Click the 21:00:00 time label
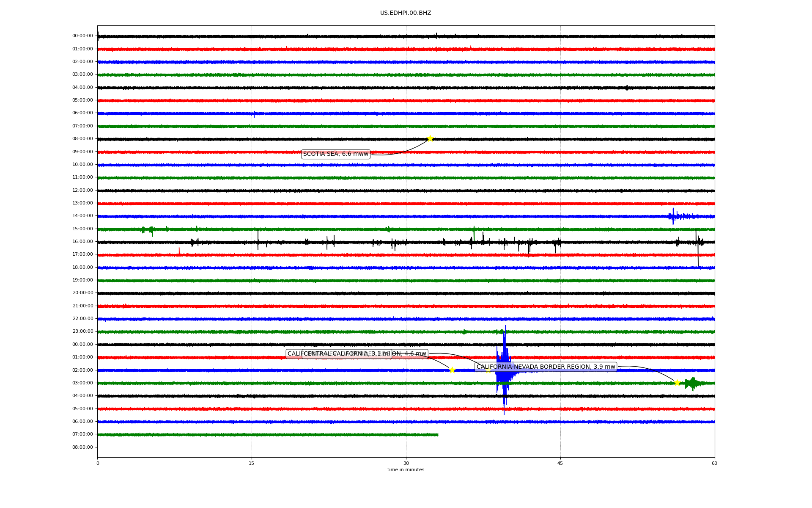The width and height of the screenshot is (812, 508). pos(82,306)
